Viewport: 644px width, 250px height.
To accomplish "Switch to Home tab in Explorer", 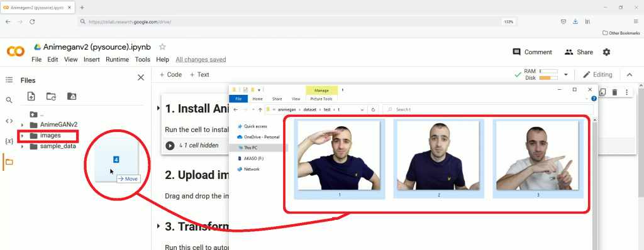I will pos(257,99).
